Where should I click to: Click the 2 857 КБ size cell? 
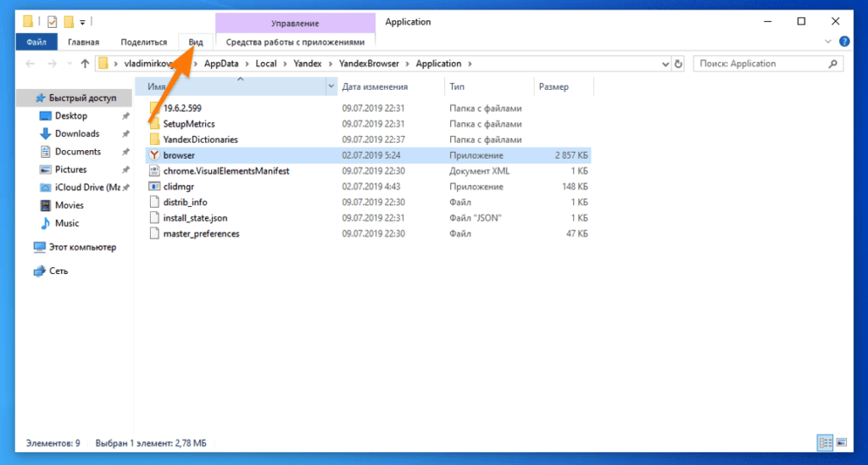click(x=571, y=155)
